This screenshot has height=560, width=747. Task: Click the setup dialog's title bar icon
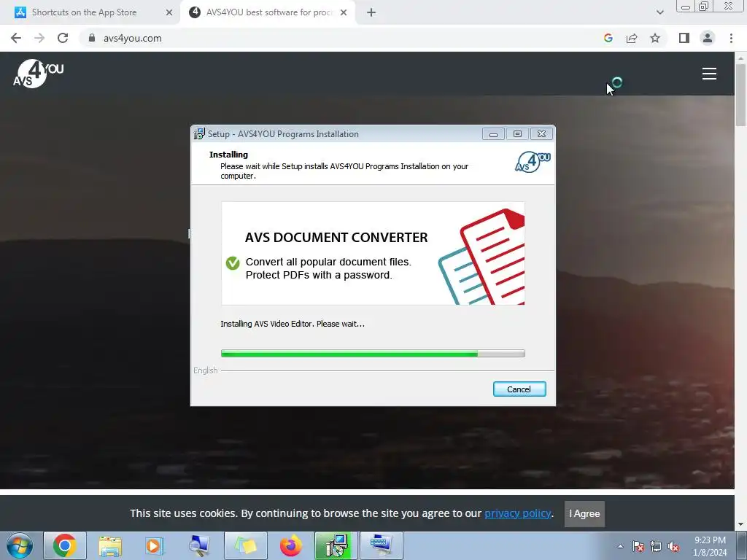point(199,134)
